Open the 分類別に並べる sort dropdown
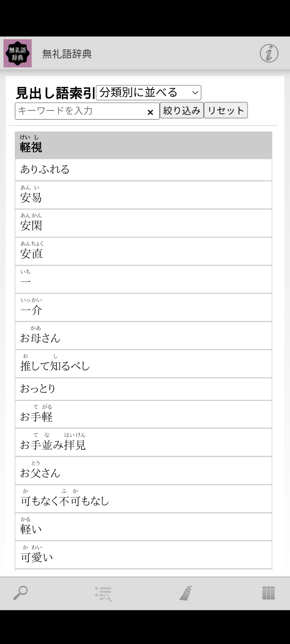Image resolution: width=290 pixels, height=644 pixels. point(148,93)
